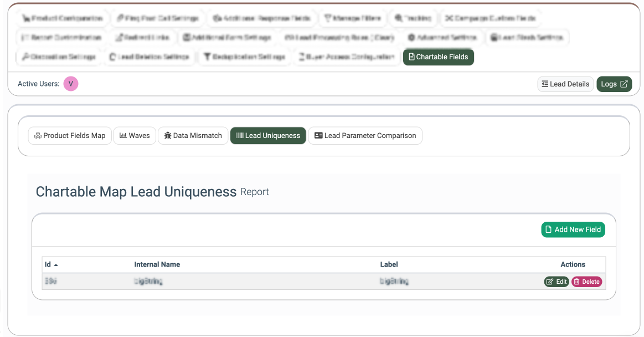Image resolution: width=644 pixels, height=337 pixels.
Task: Open the Waves tab
Action: (x=135, y=136)
